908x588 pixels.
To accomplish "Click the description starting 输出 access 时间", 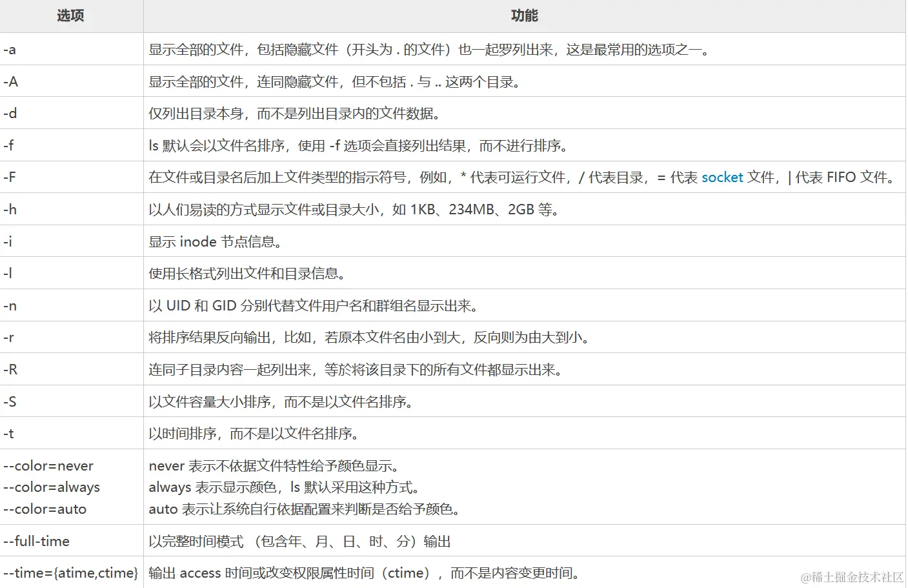I will pyautogui.click(x=365, y=573).
